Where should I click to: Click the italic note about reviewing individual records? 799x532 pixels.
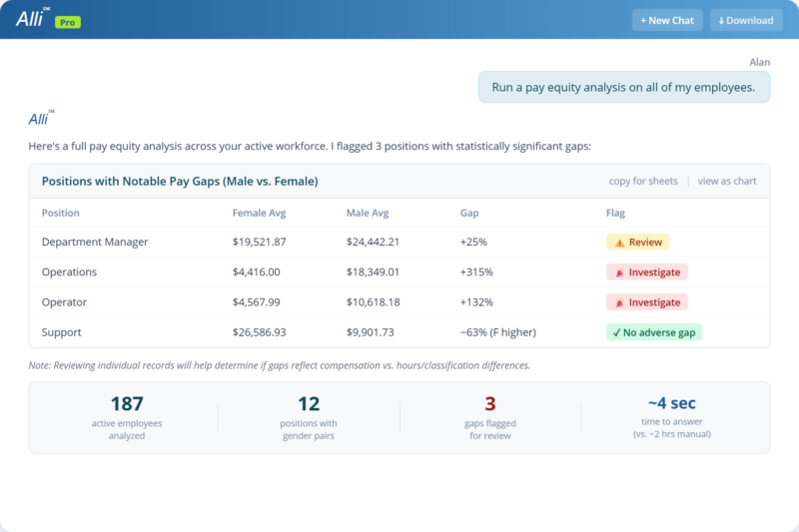[280, 365]
